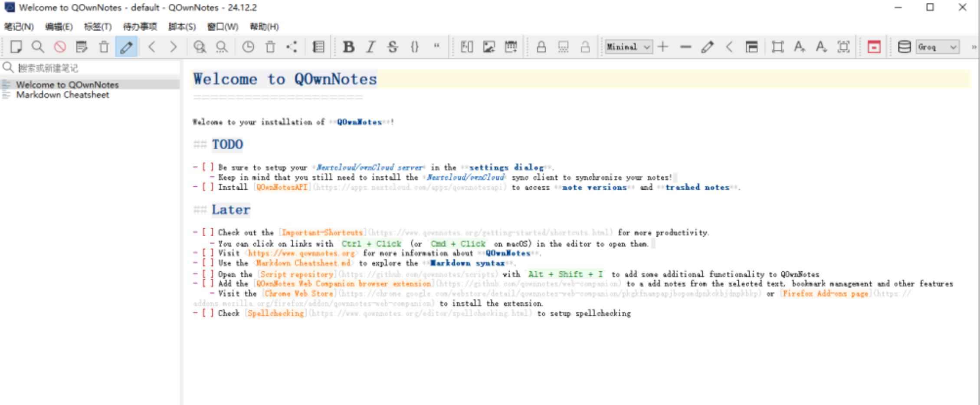Insert a link using the link icon

467,48
